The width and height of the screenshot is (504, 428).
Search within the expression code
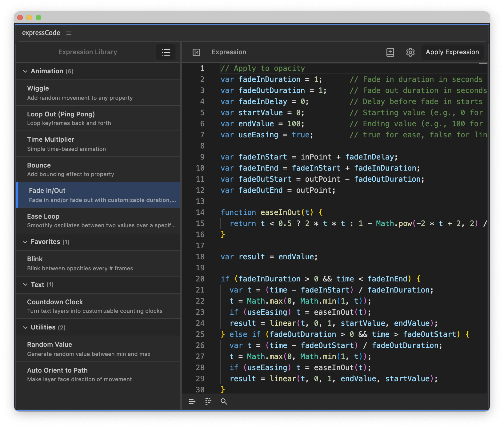[224, 402]
